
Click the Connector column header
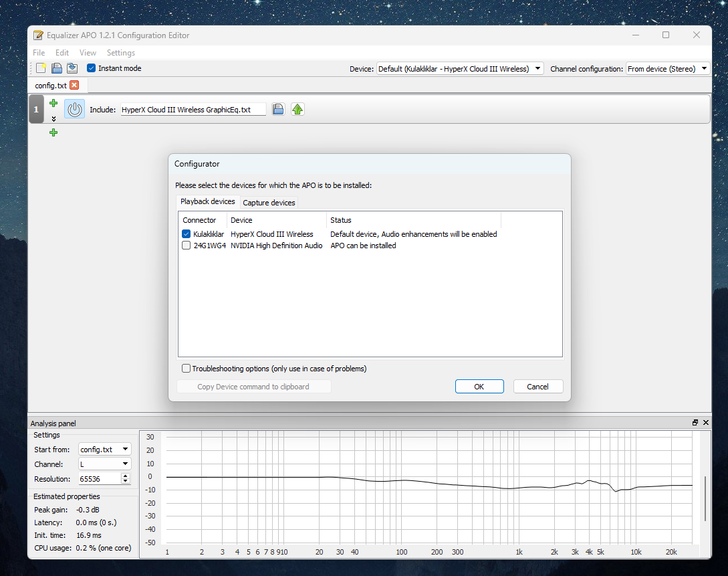pyautogui.click(x=203, y=220)
